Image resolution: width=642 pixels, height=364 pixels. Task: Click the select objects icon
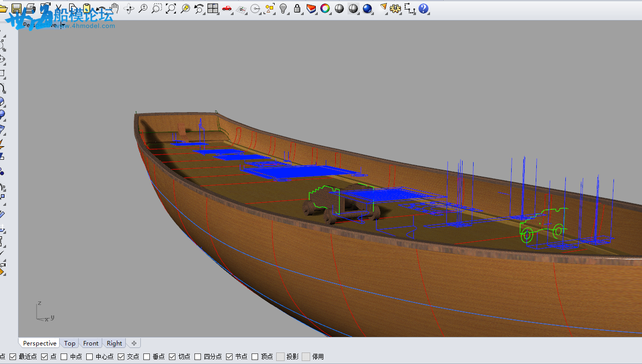point(270,9)
